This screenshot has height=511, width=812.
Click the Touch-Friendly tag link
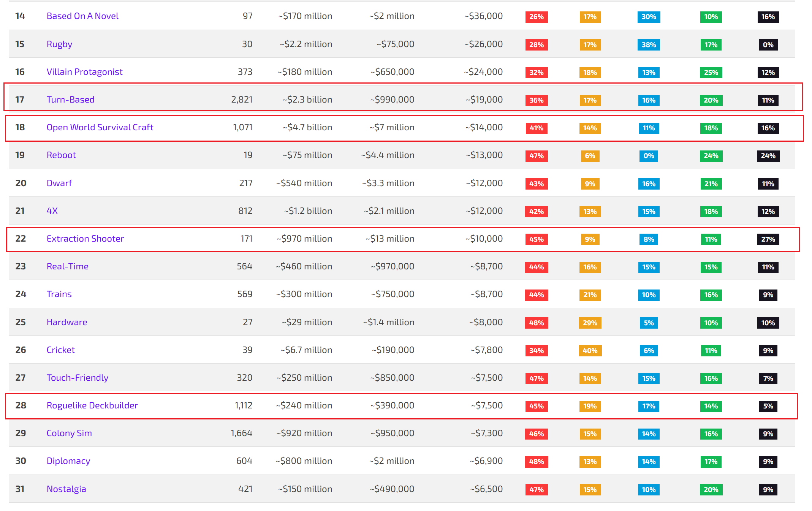click(x=77, y=378)
